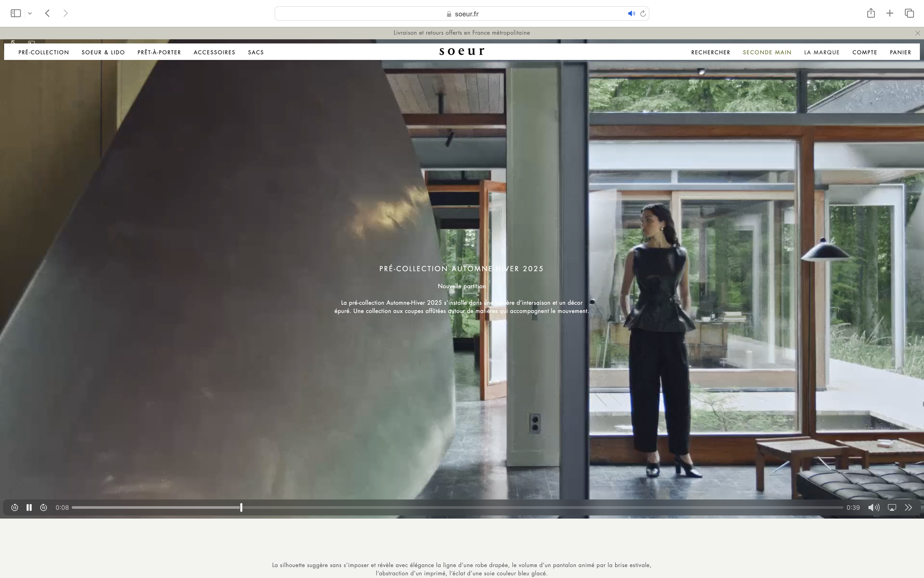Show tab overview
Screen dimensions: 924x578
pyautogui.click(x=909, y=13)
